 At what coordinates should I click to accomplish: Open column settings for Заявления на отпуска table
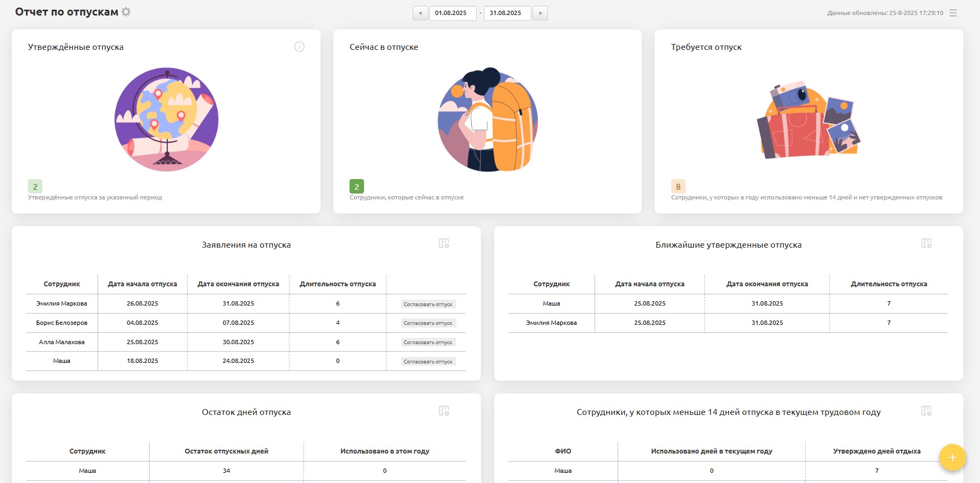(443, 243)
